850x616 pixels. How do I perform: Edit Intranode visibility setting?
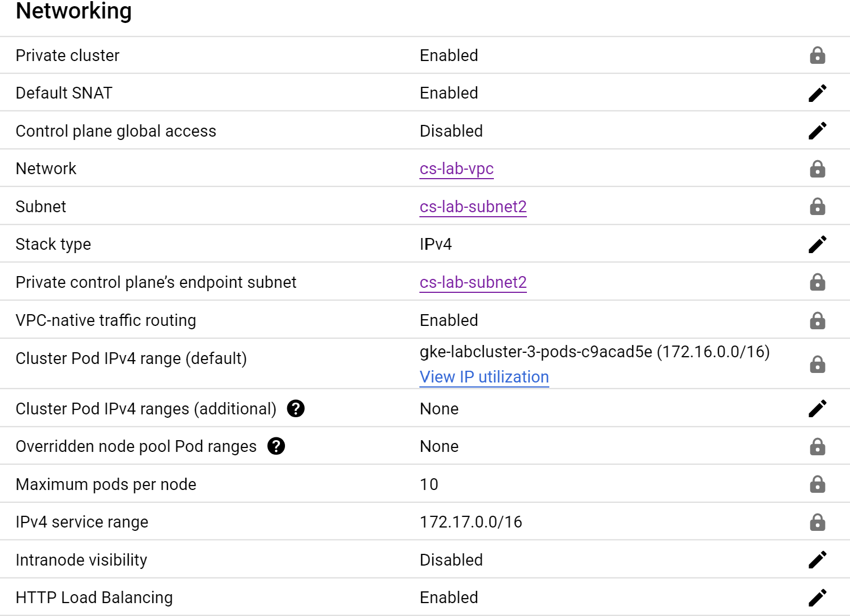coord(818,559)
